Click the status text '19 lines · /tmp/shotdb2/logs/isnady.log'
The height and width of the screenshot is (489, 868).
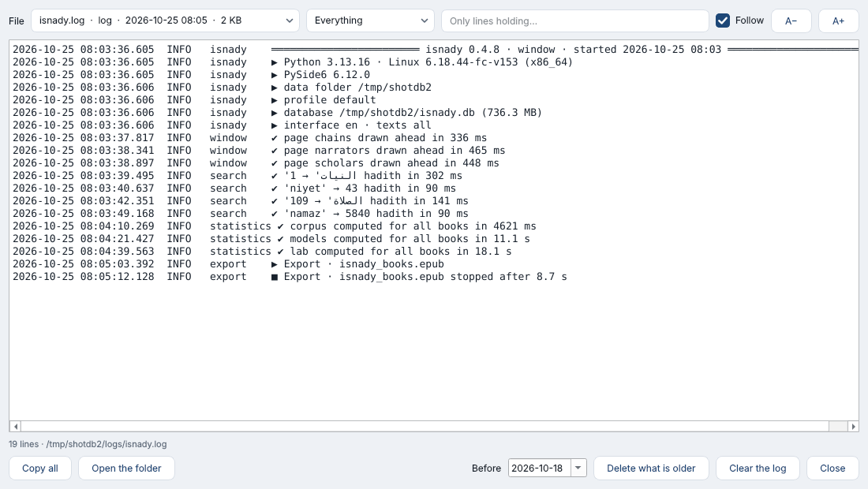pyautogui.click(x=88, y=444)
